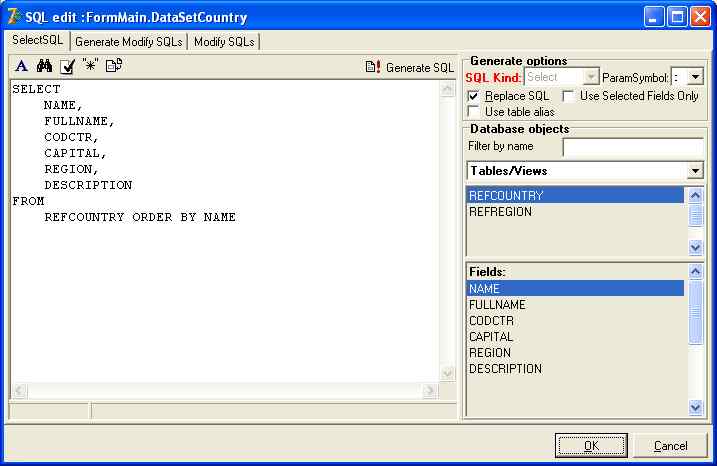This screenshot has width=717, height=466.
Task: Maximize the SQL edit window
Action: coord(677,17)
